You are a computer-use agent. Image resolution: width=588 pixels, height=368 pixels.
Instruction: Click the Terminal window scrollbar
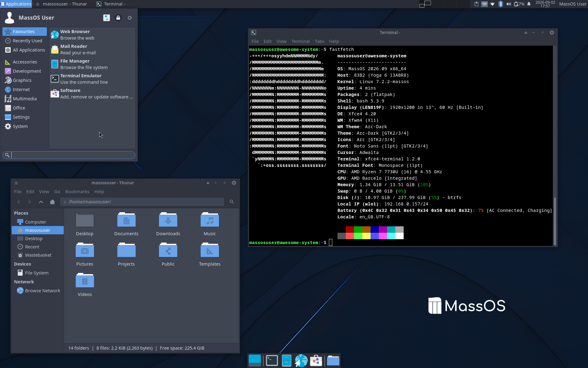[555, 221]
